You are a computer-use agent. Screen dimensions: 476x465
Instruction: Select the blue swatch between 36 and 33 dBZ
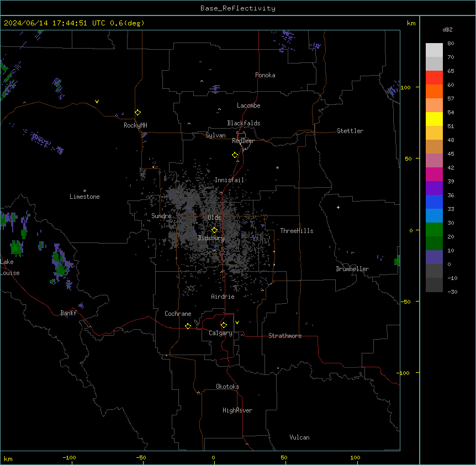click(434, 202)
